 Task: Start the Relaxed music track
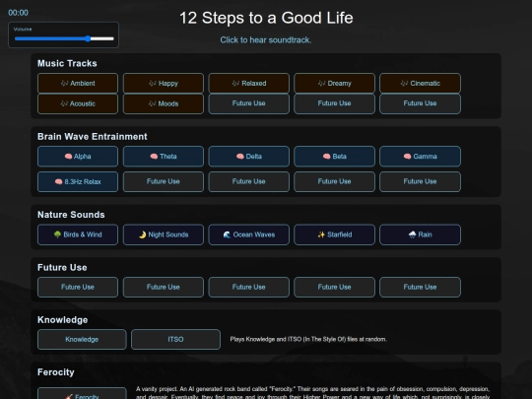coord(248,83)
